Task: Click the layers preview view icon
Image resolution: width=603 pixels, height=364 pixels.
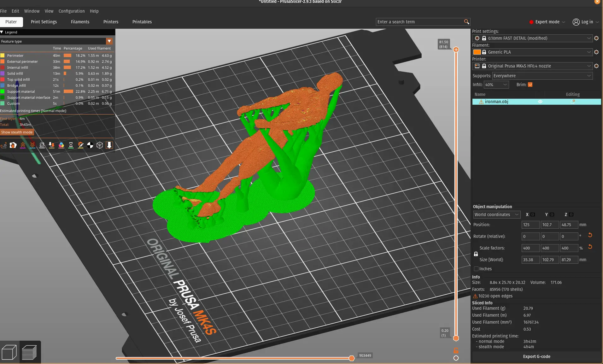Action: (x=29, y=352)
